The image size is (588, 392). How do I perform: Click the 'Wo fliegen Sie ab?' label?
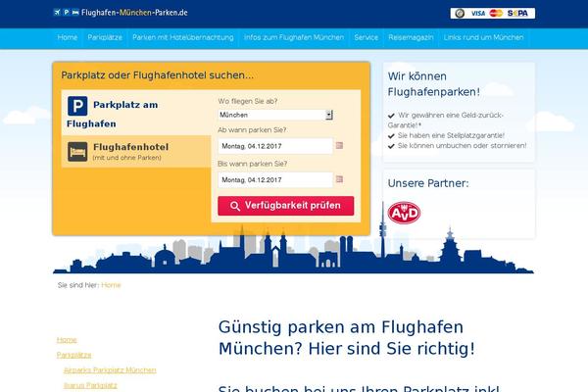point(248,101)
